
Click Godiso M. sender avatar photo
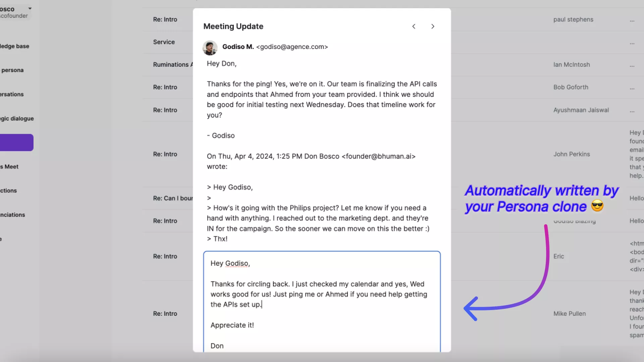coord(210,48)
